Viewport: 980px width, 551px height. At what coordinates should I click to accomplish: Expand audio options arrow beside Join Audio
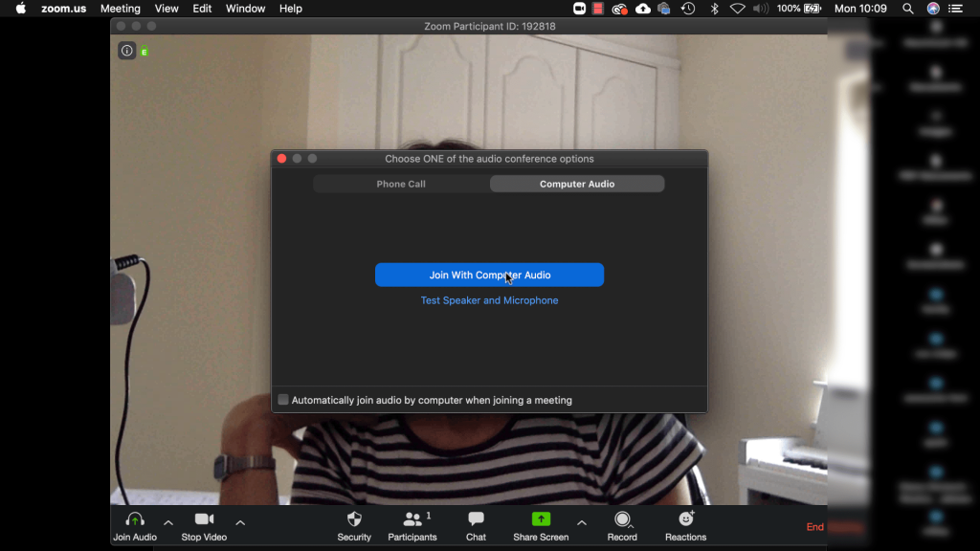coord(168,522)
